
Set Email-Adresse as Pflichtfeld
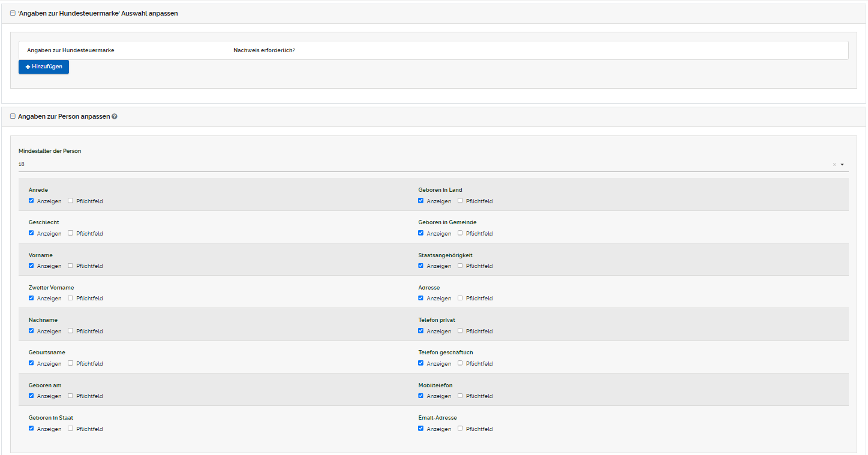coord(460,428)
